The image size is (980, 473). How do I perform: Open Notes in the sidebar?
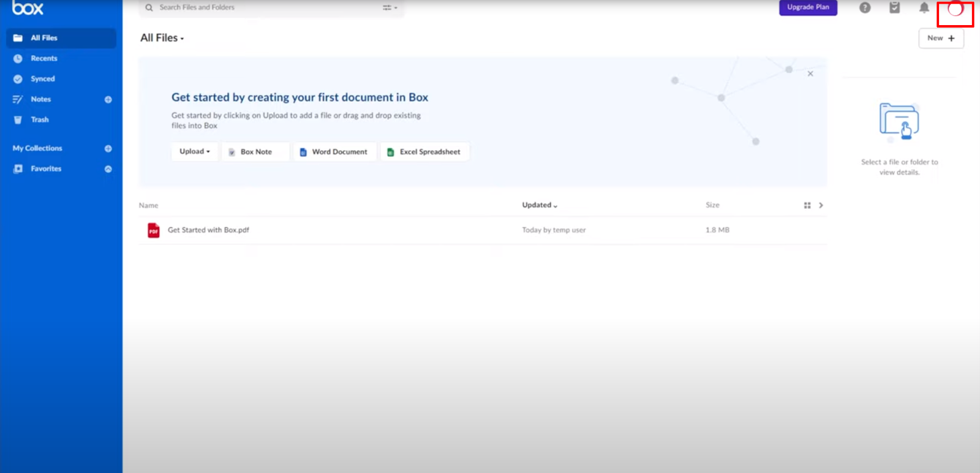40,99
